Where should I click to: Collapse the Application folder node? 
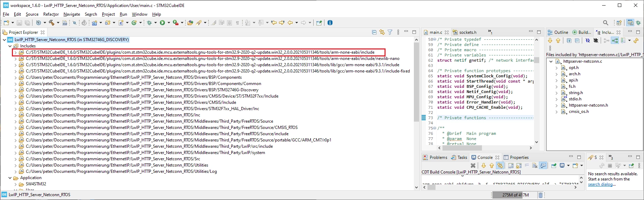point(10,178)
